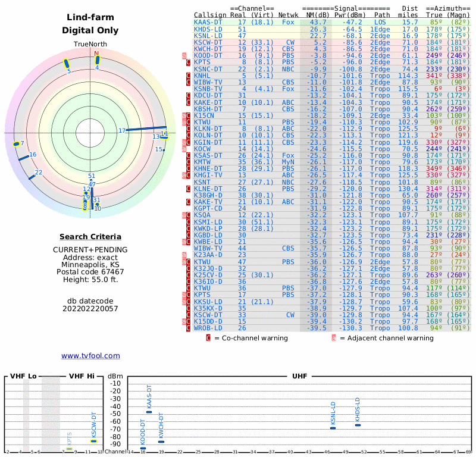
Task: Select co-channel icon beside K25CV-D row
Action: click(x=188, y=275)
